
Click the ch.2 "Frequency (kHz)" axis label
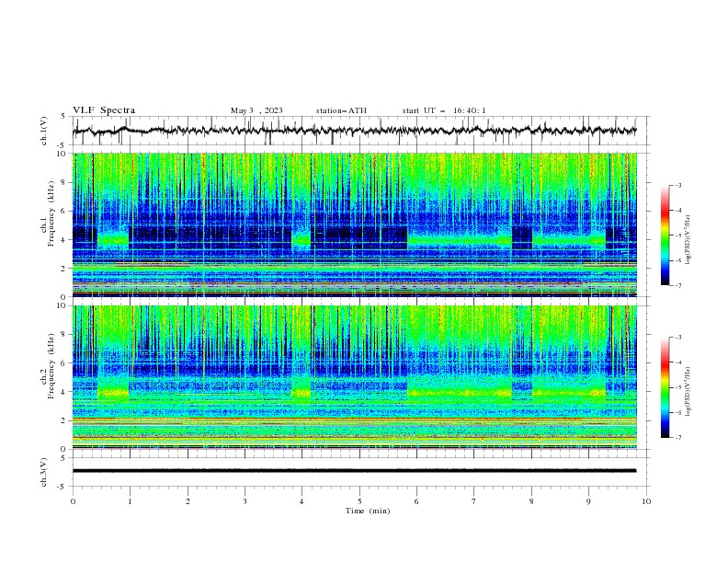click(51, 366)
